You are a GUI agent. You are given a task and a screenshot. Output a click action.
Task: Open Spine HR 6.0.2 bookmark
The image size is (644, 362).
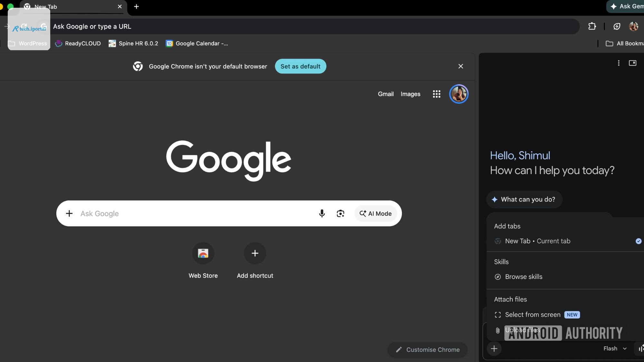(x=133, y=43)
